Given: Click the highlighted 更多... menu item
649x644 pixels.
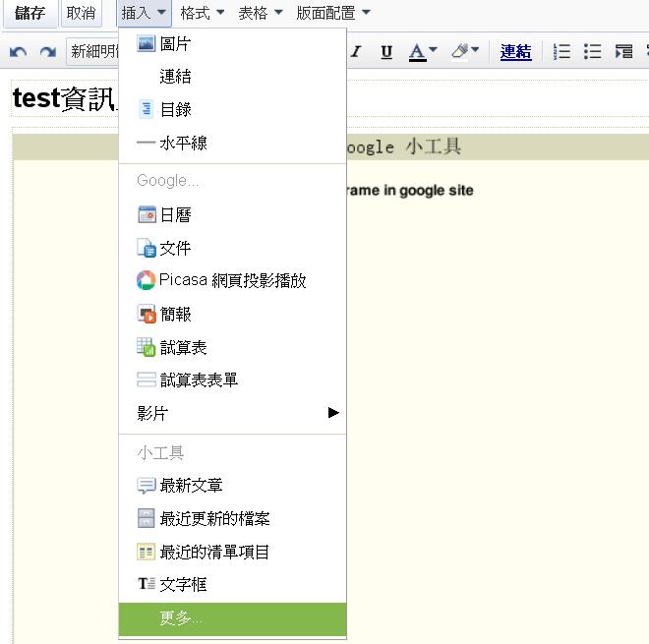Looking at the screenshot, I should [x=232, y=618].
